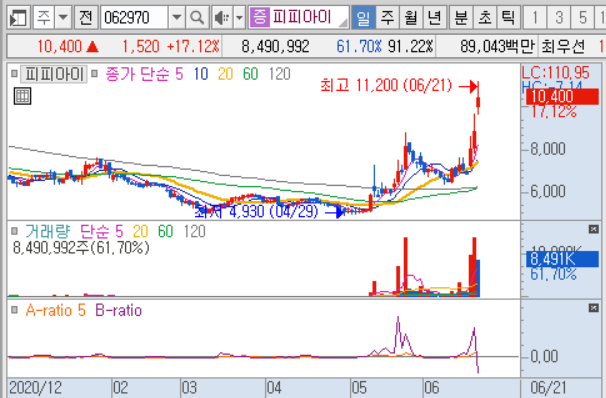Toggle the square before 종가 단순
This screenshot has width=606, height=398.
tap(95, 73)
